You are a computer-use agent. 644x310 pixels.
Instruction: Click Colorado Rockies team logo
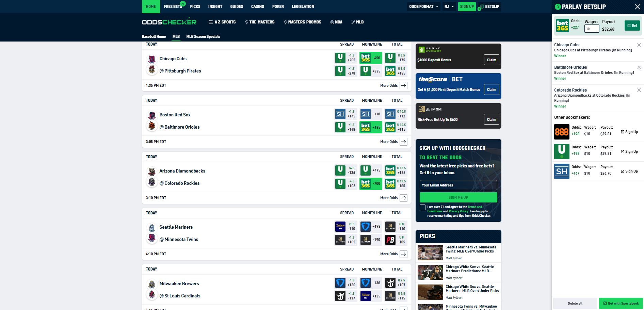[x=152, y=182]
